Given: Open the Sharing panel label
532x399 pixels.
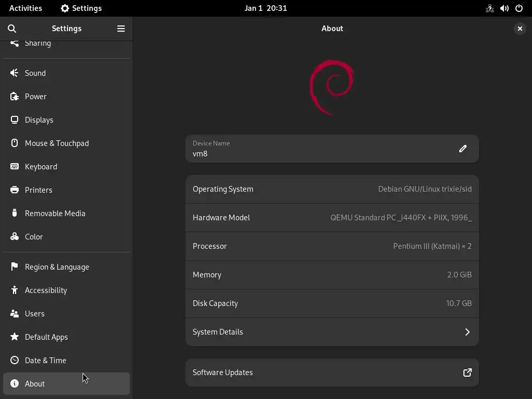Looking at the screenshot, I should click(37, 44).
